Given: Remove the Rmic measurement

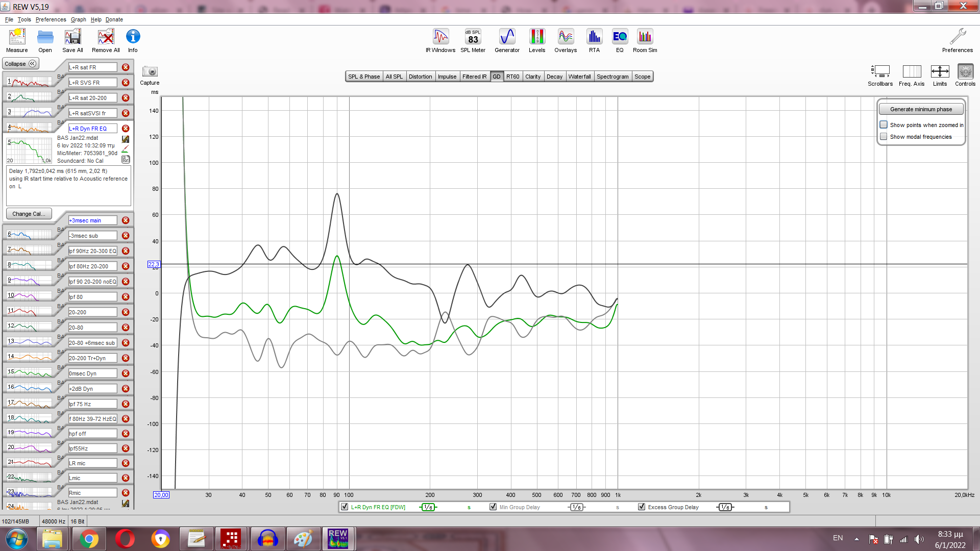Looking at the screenshot, I should tap(126, 493).
